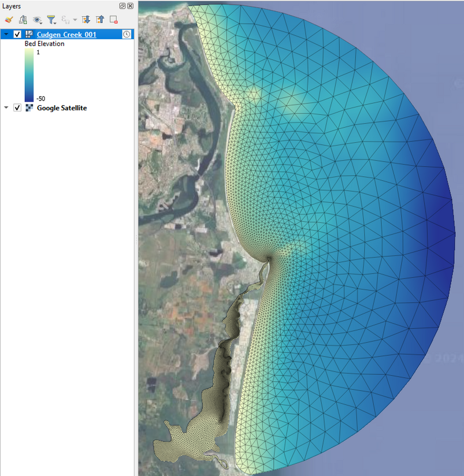Click the Collapse All layers icon
Viewport: 464px width, 476px height.
pyautogui.click(x=99, y=20)
